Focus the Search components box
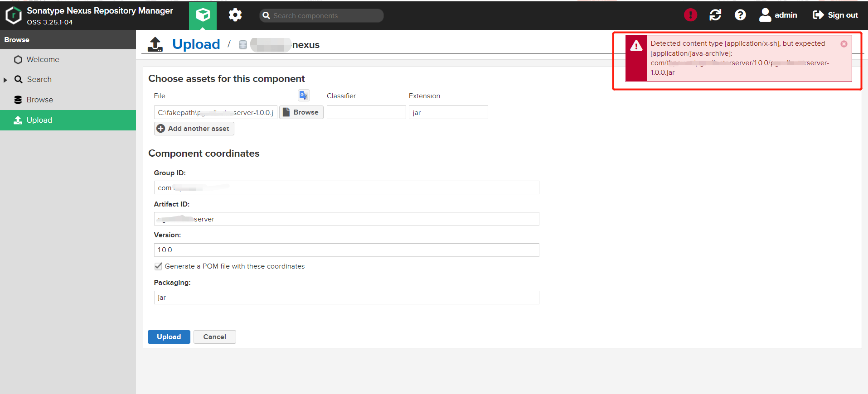Viewport: 868px width, 394px height. pos(321,15)
